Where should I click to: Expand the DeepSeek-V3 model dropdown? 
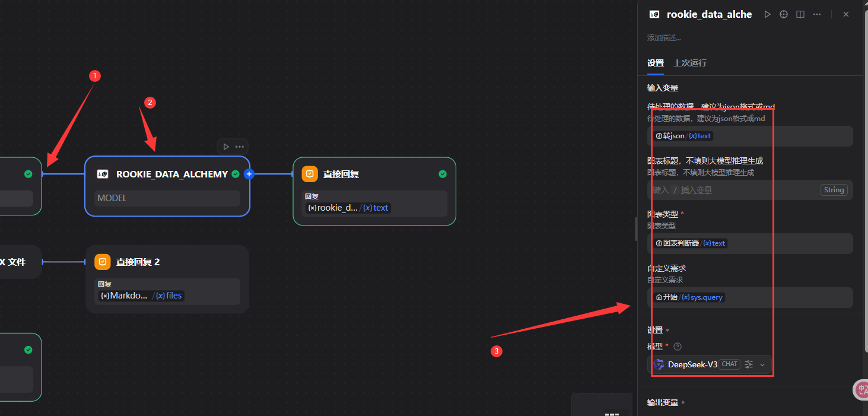pos(762,364)
